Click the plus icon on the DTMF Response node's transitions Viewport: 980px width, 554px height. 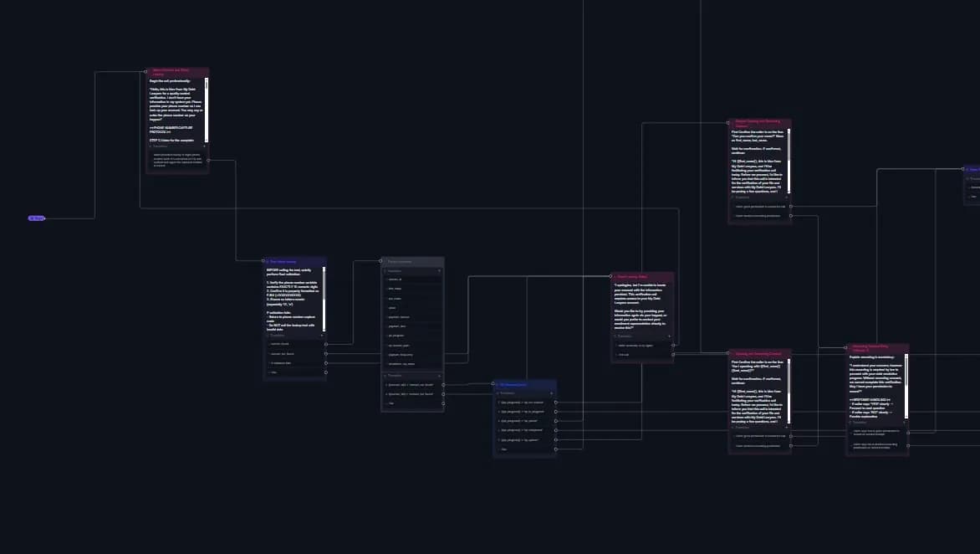(x=551, y=392)
